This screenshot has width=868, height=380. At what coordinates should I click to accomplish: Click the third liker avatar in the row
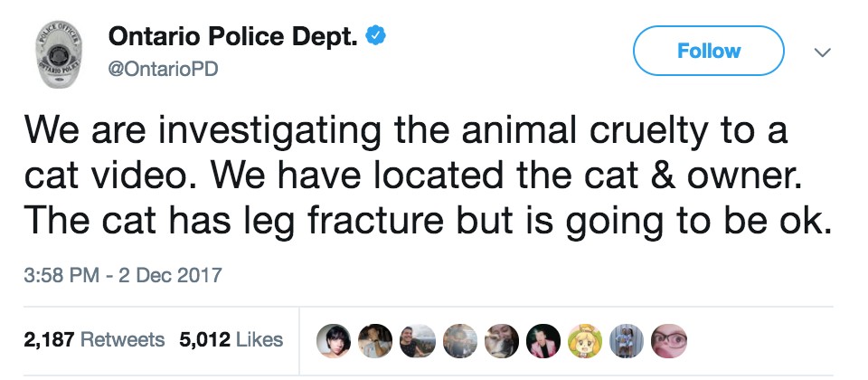pos(417,340)
